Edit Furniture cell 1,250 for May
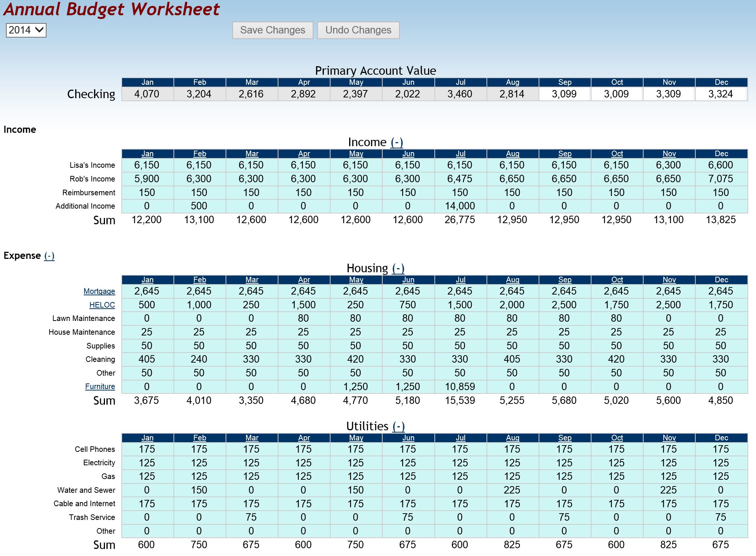The width and height of the screenshot is (756, 556). [x=356, y=387]
